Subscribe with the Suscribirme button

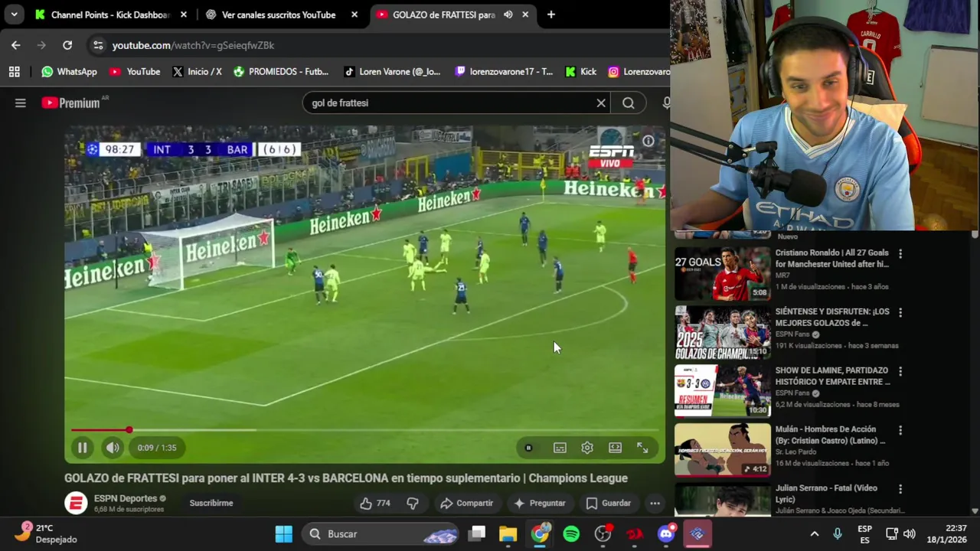211,503
